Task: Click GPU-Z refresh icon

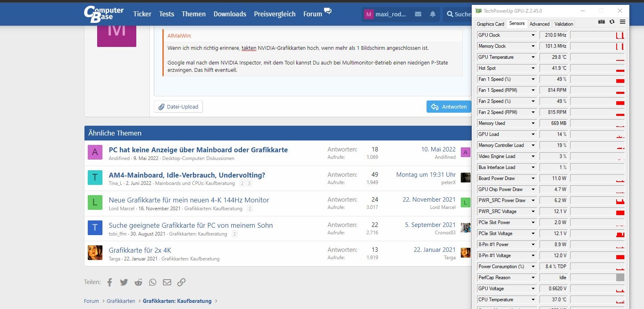Action: pyautogui.click(x=612, y=22)
